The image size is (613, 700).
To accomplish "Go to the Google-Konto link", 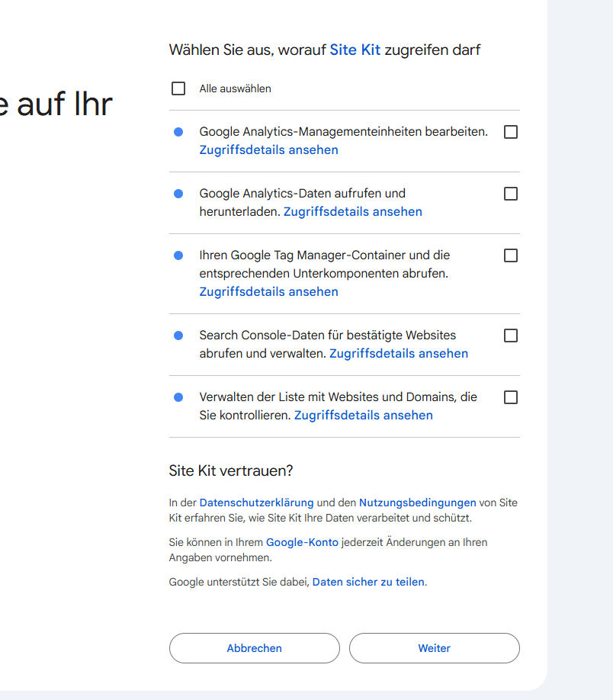I will click(x=302, y=542).
